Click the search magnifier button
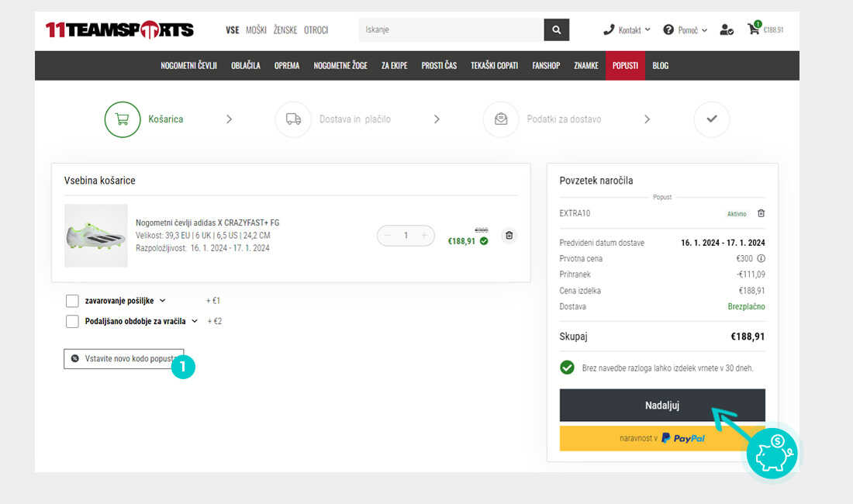 click(x=556, y=30)
